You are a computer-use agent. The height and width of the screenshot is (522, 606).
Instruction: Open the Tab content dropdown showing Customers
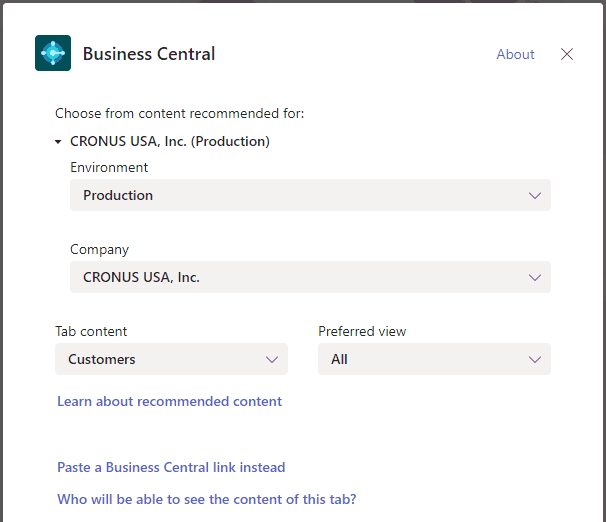click(171, 359)
